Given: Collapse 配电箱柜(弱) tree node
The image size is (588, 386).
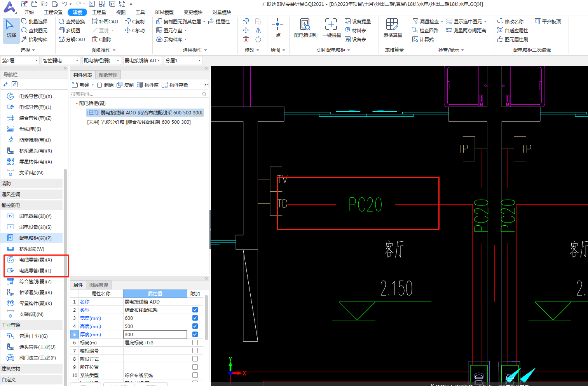Looking at the screenshot, I should coord(76,104).
